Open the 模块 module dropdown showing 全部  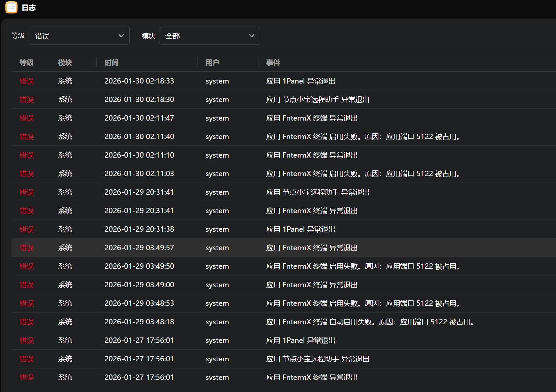(x=209, y=36)
